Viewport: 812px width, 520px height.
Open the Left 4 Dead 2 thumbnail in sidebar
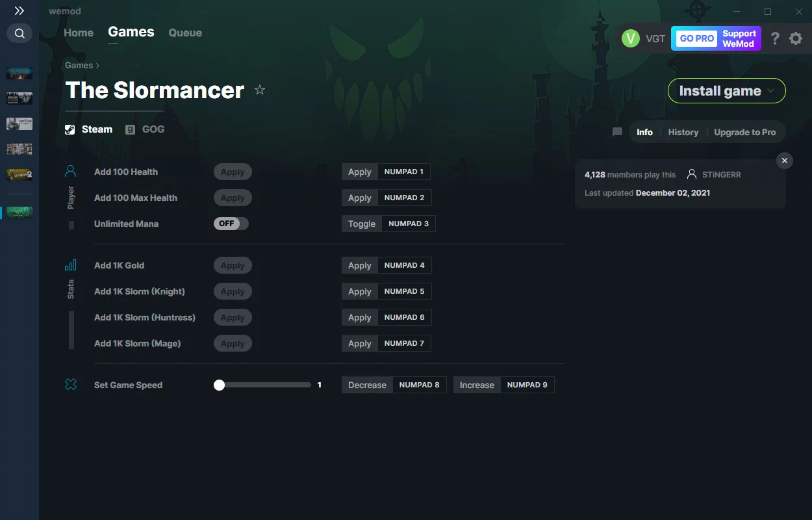coord(19,174)
